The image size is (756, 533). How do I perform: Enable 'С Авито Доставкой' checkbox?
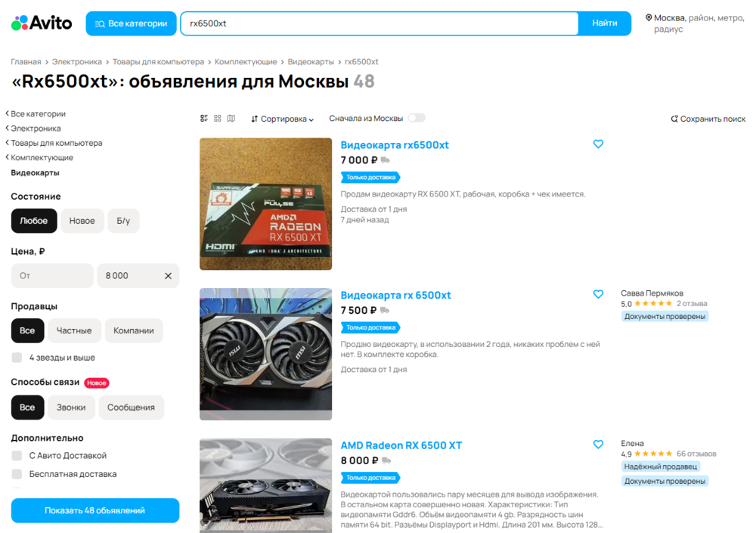point(17,456)
